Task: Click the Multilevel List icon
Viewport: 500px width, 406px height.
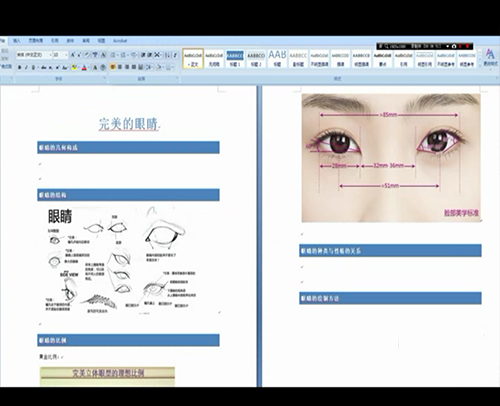Action: coord(133,55)
